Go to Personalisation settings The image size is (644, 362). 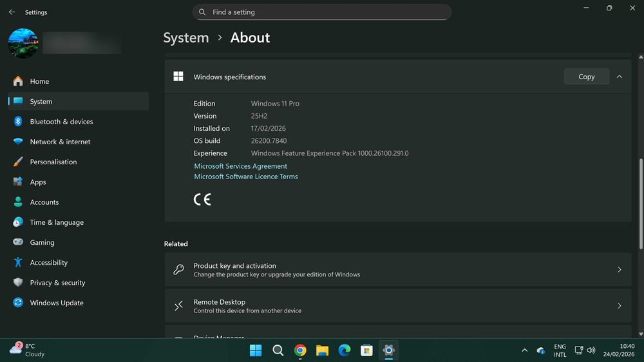click(79, 162)
